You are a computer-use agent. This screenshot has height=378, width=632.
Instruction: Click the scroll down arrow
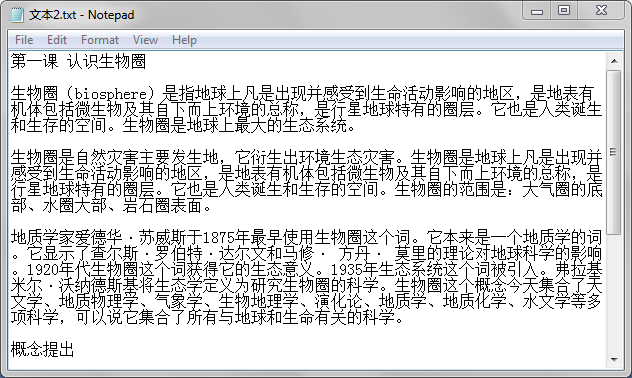[614, 359]
